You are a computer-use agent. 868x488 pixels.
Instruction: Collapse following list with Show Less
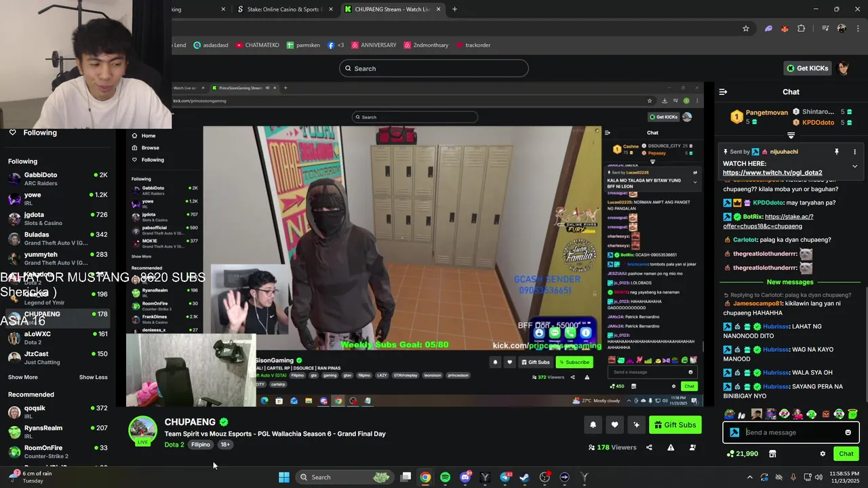tap(93, 378)
